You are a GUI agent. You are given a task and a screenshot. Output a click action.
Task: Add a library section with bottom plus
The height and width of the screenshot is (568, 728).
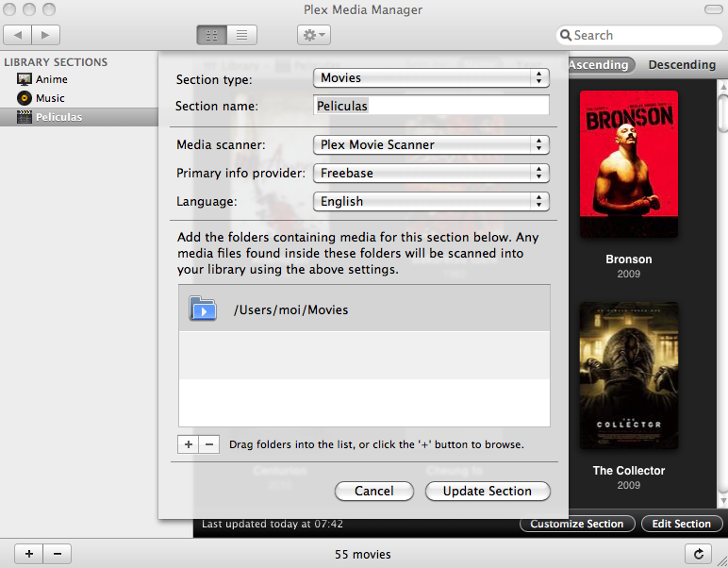point(29,554)
